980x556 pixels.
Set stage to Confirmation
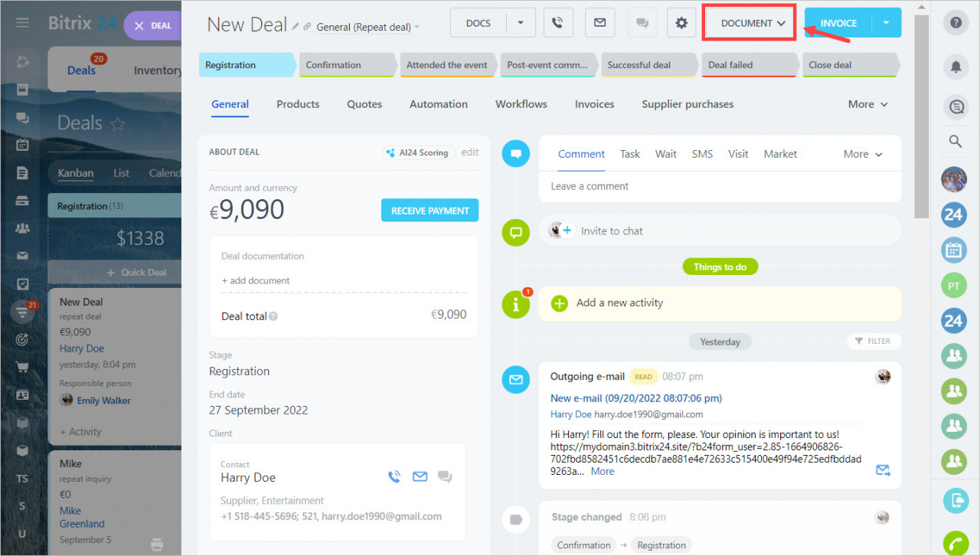[x=347, y=65]
